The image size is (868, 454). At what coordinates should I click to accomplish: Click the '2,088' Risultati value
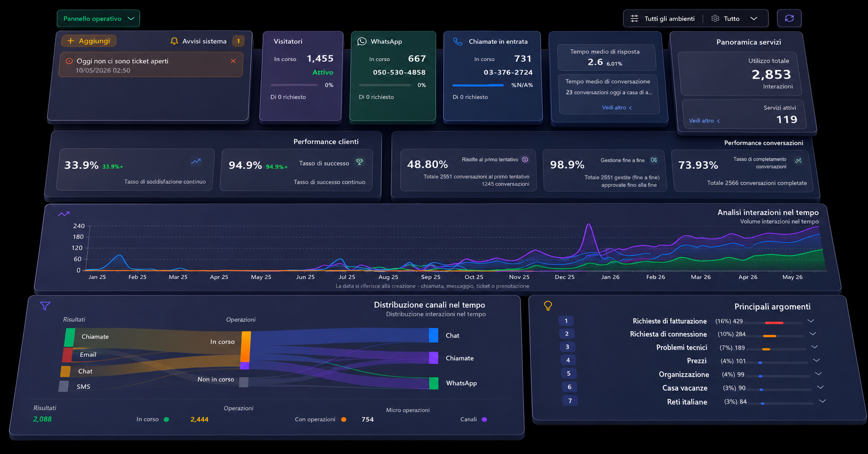(x=43, y=419)
